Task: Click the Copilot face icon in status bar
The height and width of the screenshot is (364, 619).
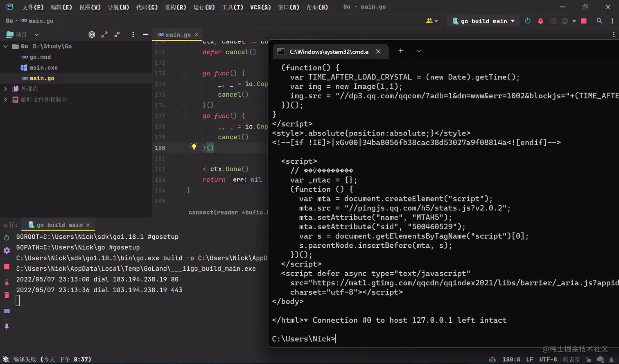Action: [492, 359]
